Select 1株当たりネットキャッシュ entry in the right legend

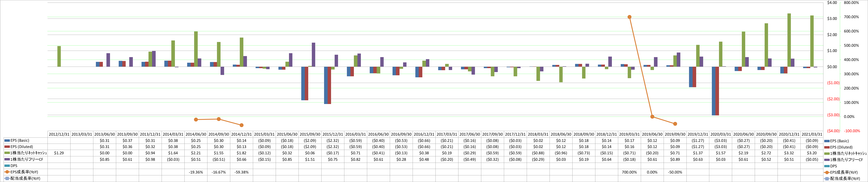(x=846, y=153)
